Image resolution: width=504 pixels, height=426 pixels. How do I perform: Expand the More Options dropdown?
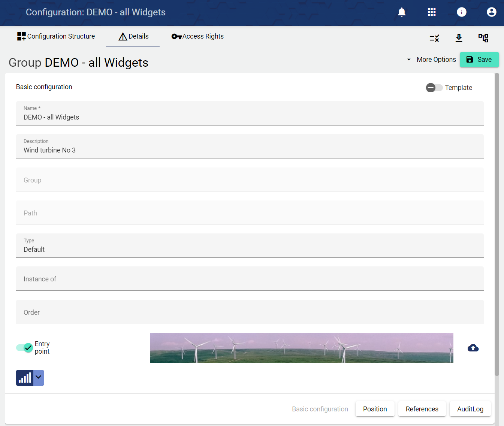click(x=431, y=60)
